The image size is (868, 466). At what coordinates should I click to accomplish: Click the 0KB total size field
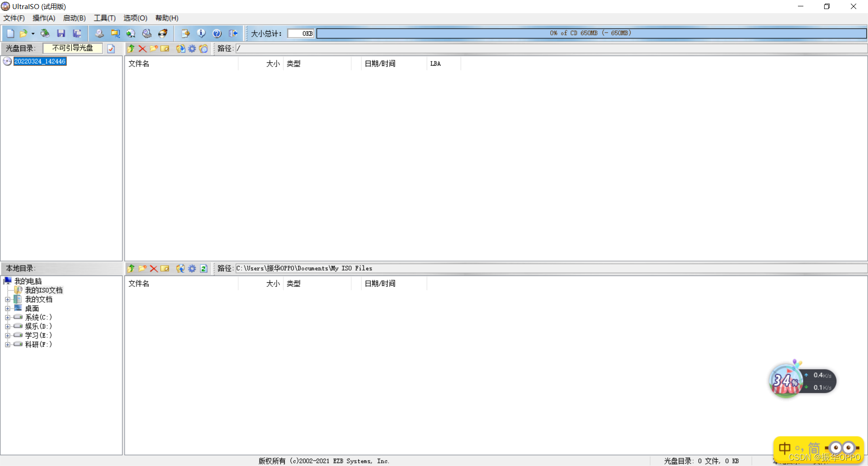301,33
